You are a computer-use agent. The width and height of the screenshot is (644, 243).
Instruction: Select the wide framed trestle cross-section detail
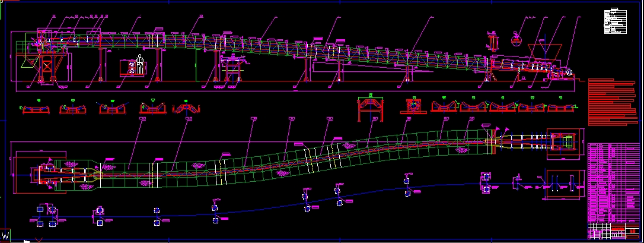[x=372, y=109]
